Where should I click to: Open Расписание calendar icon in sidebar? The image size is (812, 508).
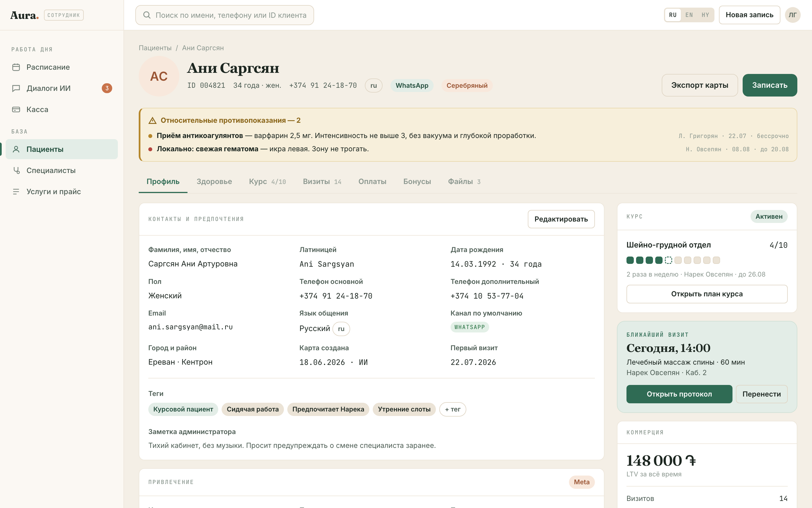coord(16,67)
